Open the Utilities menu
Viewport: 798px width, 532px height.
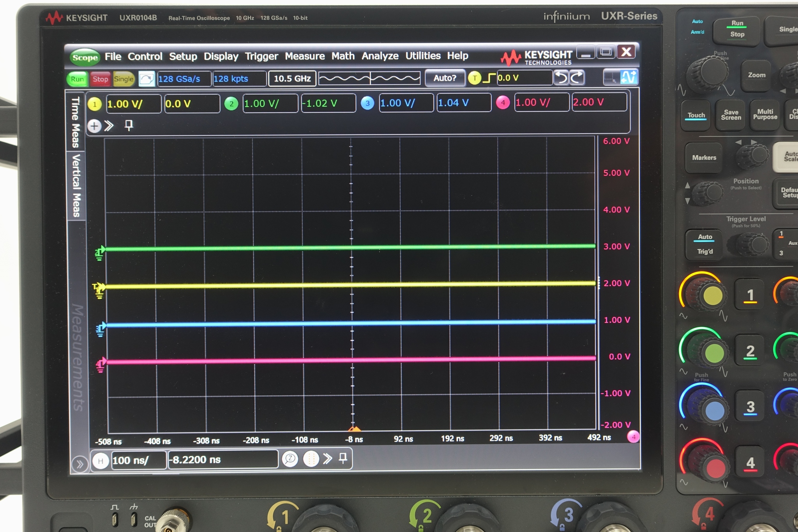423,56
